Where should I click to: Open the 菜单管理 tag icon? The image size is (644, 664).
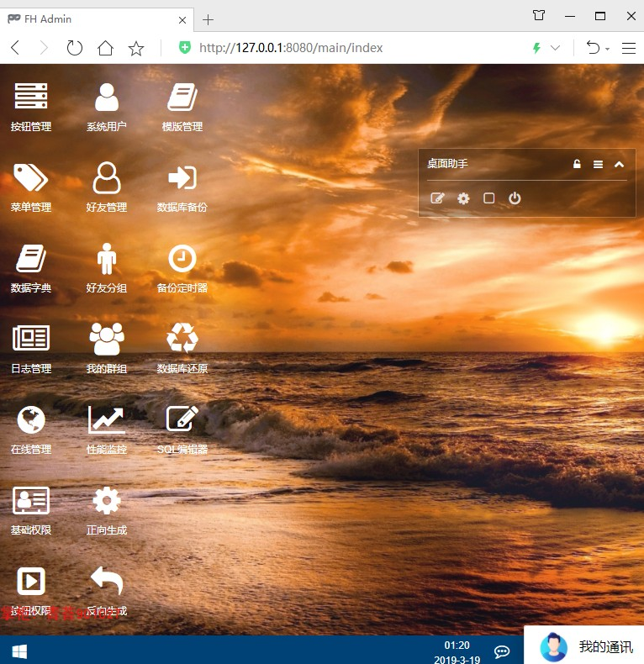click(x=31, y=177)
